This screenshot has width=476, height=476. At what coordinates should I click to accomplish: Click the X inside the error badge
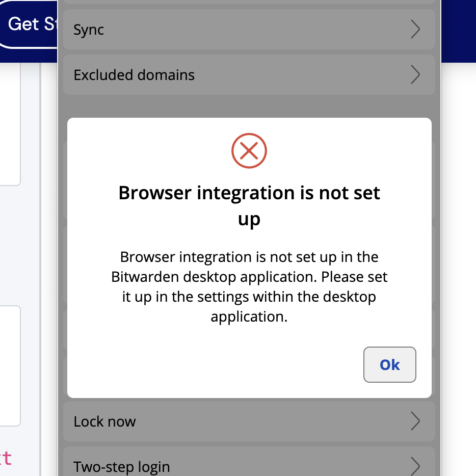[249, 150]
